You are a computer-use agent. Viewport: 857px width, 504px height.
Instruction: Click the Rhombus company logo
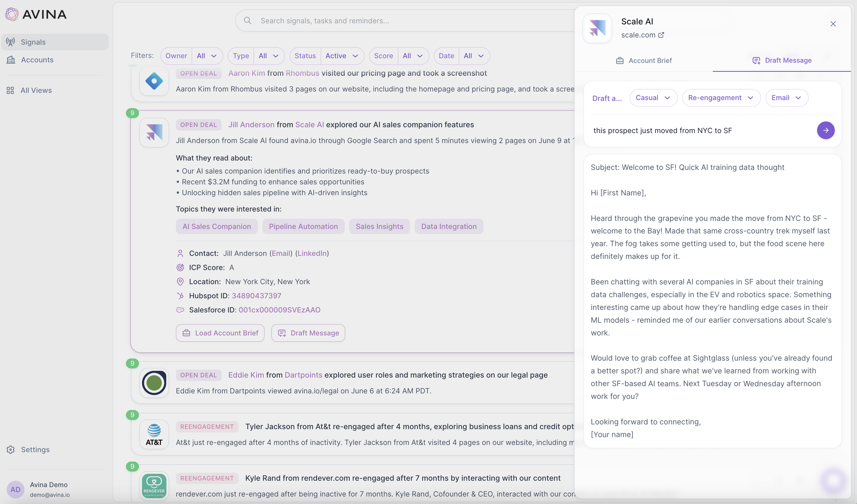[x=154, y=81]
